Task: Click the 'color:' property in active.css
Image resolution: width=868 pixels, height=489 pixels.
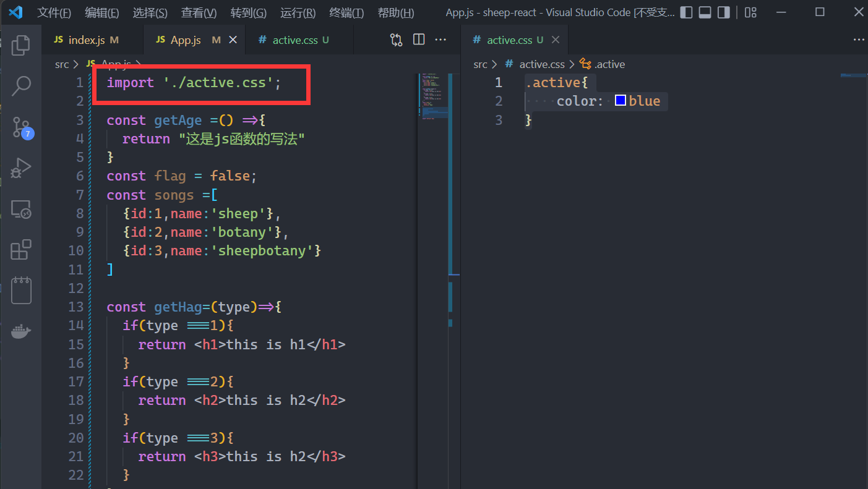Action: click(580, 101)
